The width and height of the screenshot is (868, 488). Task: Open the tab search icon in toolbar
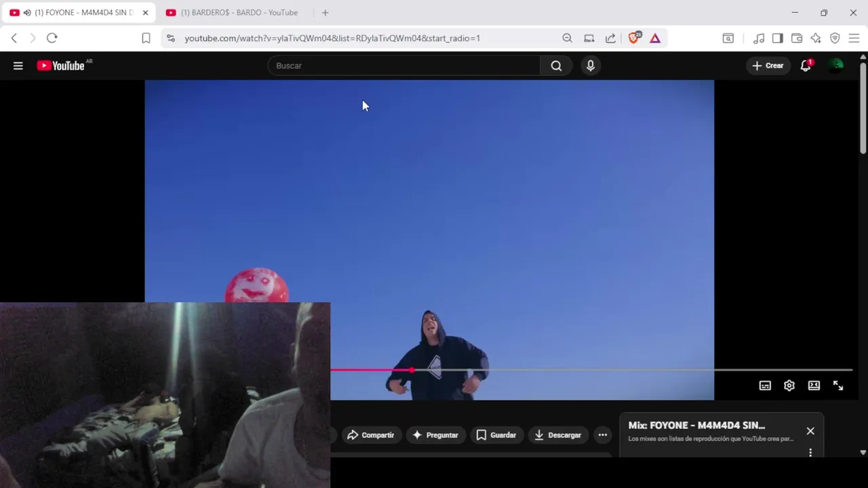[728, 39]
